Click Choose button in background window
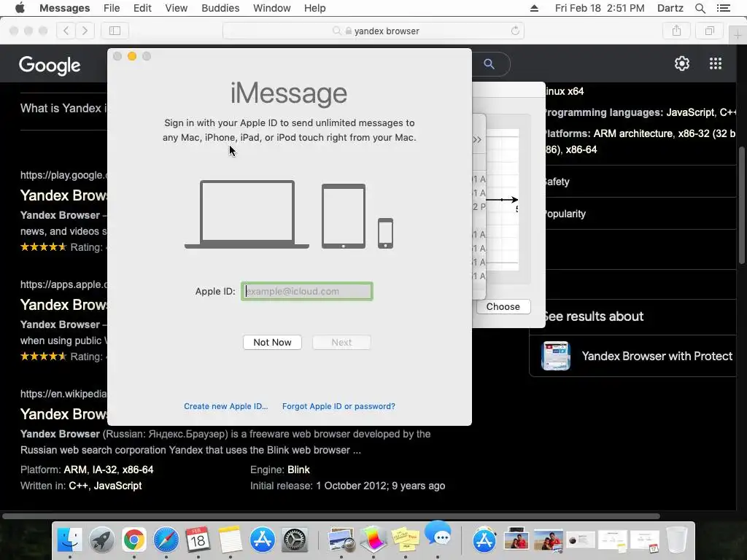Viewport: 747px width, 560px height. [x=503, y=307]
